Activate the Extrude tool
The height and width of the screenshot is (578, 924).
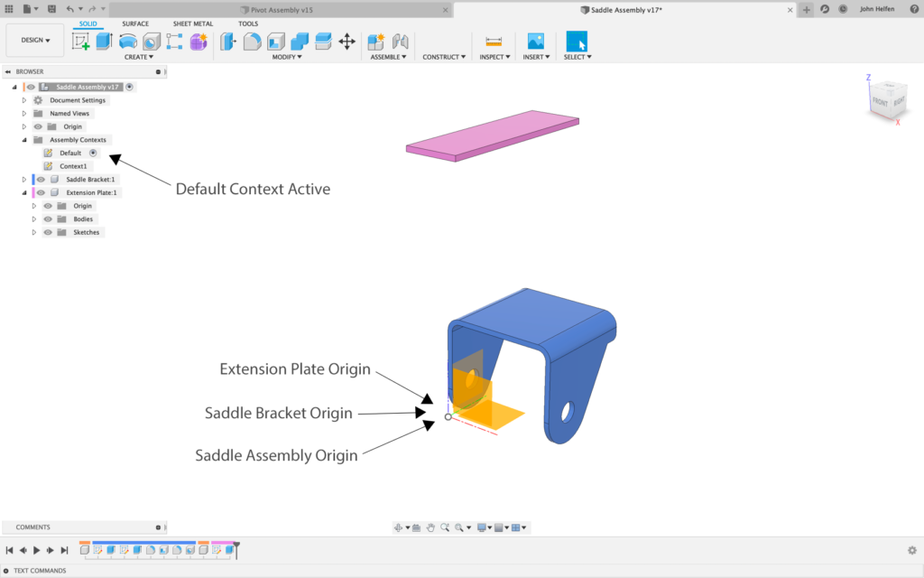pyautogui.click(x=103, y=42)
